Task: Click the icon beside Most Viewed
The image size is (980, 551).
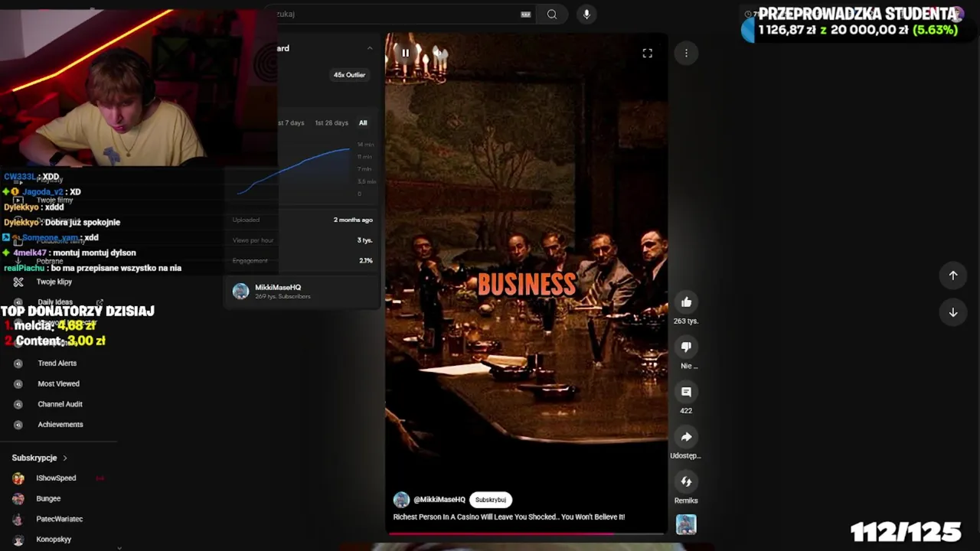Action: click(18, 384)
